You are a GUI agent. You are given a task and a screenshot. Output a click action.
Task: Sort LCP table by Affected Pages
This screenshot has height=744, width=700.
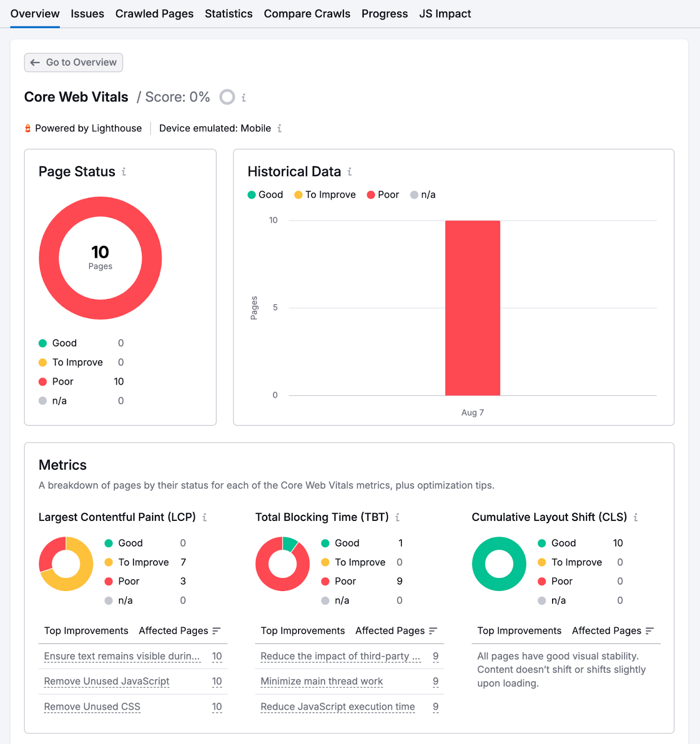216,631
